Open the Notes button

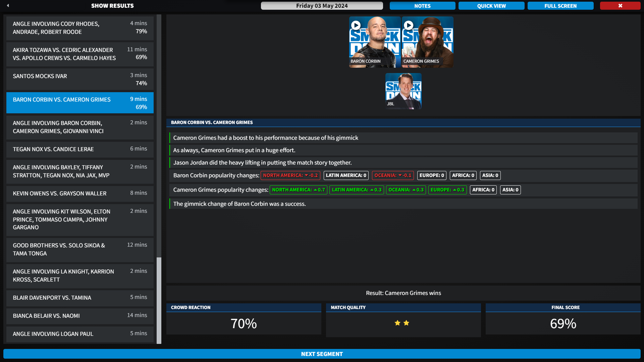(x=422, y=6)
